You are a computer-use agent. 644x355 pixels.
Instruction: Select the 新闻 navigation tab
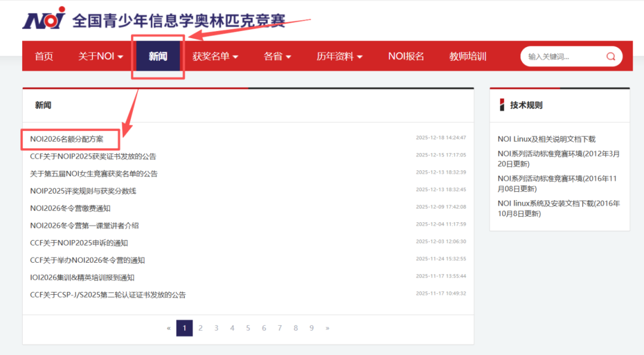pyautogui.click(x=158, y=57)
